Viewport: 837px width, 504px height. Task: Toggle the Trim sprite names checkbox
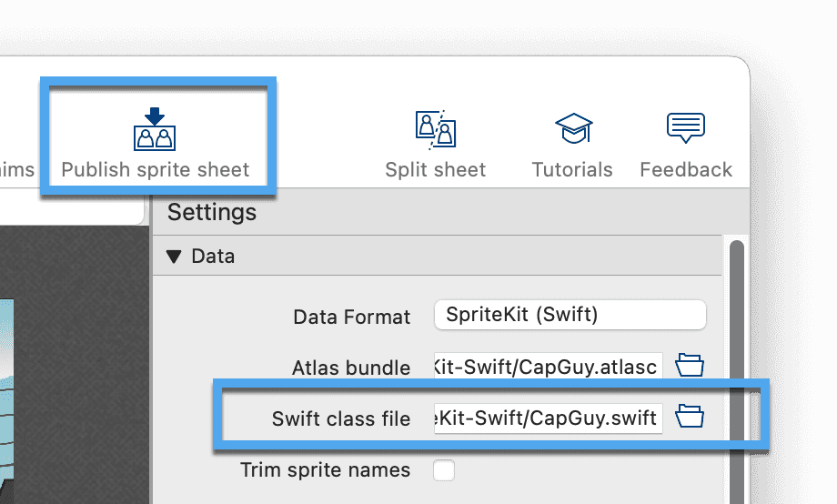tap(444, 470)
